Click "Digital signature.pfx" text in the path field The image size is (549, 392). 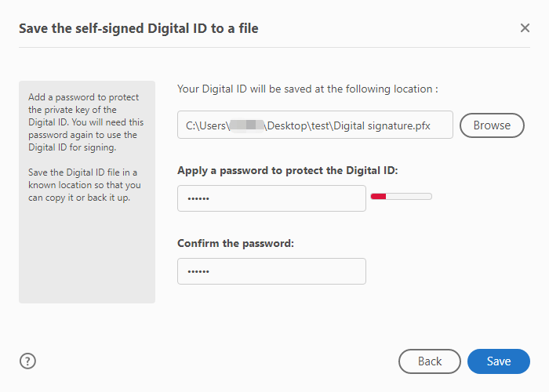pos(382,125)
